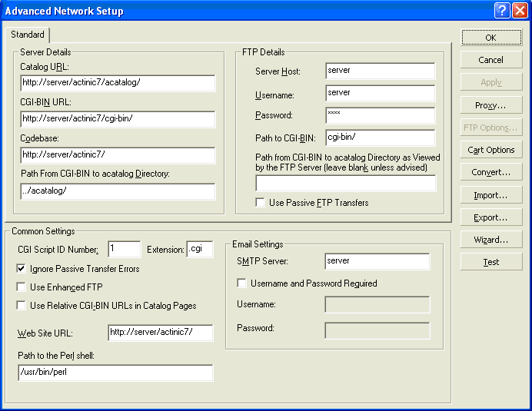Check Use Passive FTP Transfers
The height and width of the screenshot is (411, 532).
(x=262, y=203)
